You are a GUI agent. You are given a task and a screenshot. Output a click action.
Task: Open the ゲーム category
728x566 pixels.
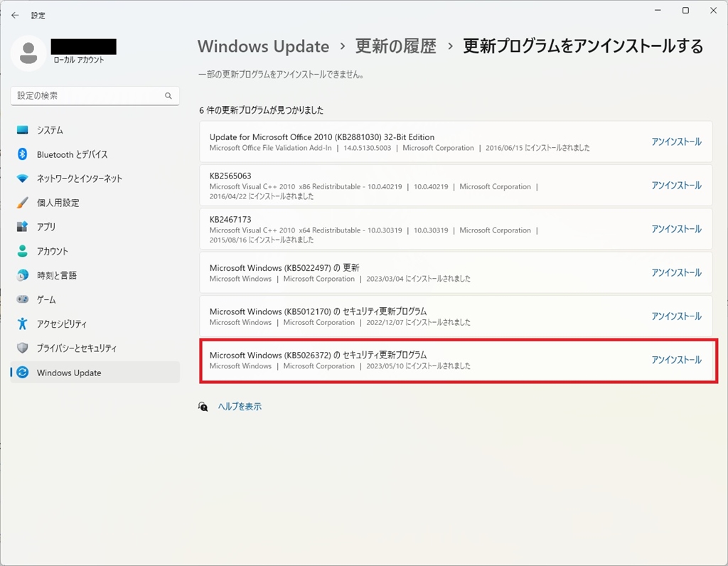point(95,299)
